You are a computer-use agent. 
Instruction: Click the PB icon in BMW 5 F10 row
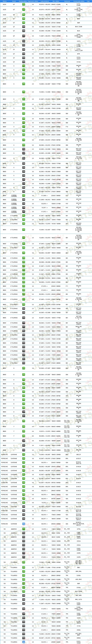(24, 127)
